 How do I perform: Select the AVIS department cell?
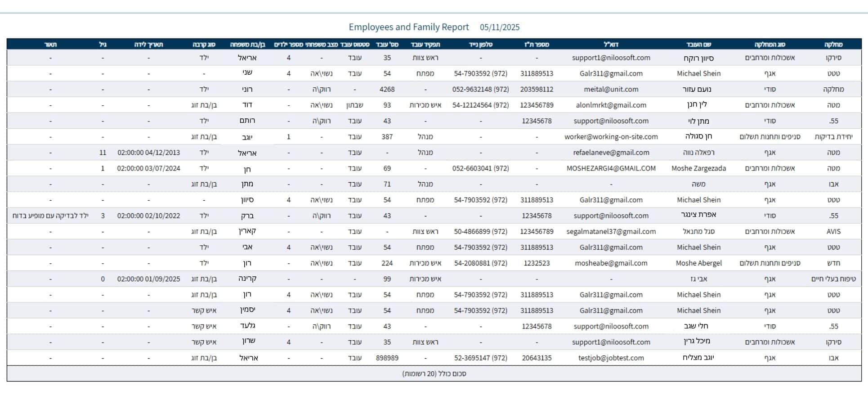tap(833, 231)
